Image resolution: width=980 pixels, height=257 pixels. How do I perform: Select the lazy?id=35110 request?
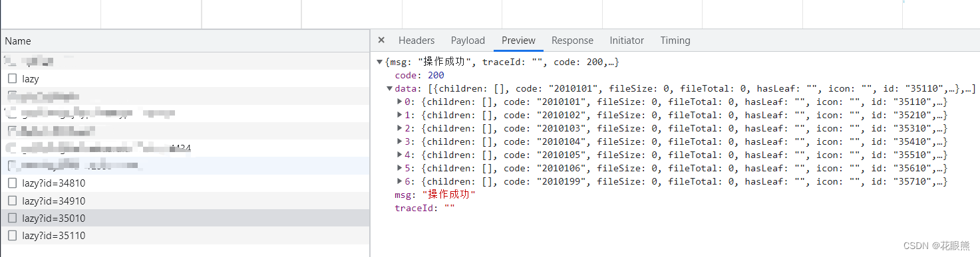tap(185, 236)
